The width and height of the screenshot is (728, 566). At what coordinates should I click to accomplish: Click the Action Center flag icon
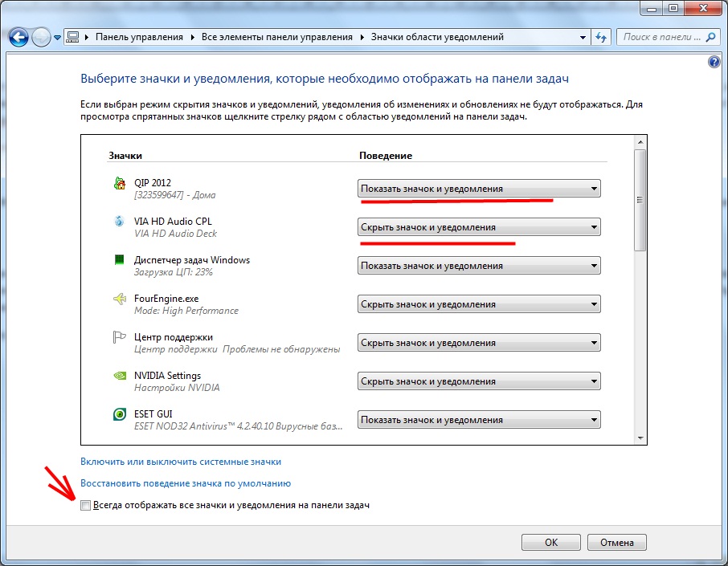coord(119,337)
